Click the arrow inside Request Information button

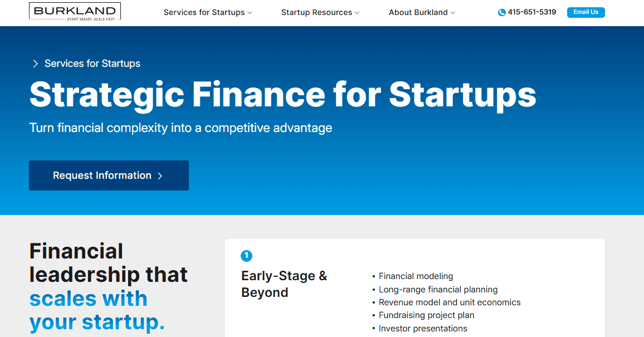(x=160, y=176)
